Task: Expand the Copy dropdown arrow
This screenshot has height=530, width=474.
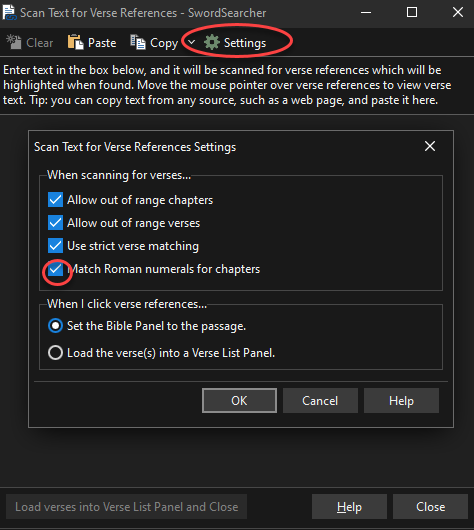Action: pyautogui.click(x=191, y=42)
